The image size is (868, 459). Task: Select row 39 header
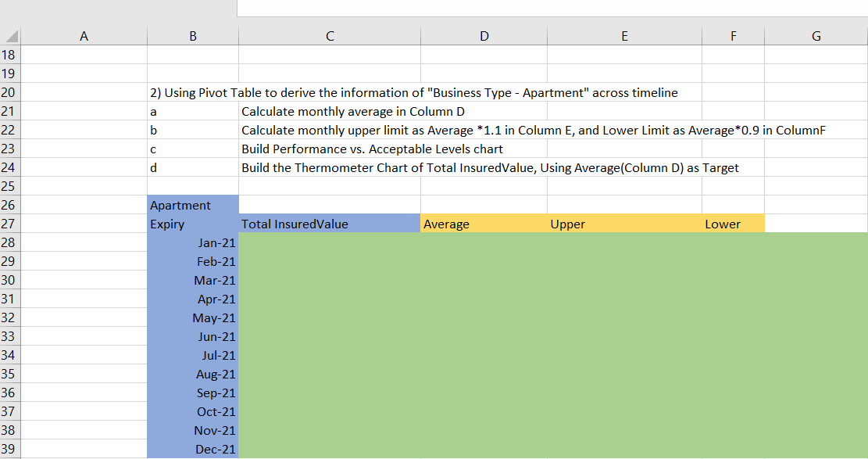coord(10,449)
